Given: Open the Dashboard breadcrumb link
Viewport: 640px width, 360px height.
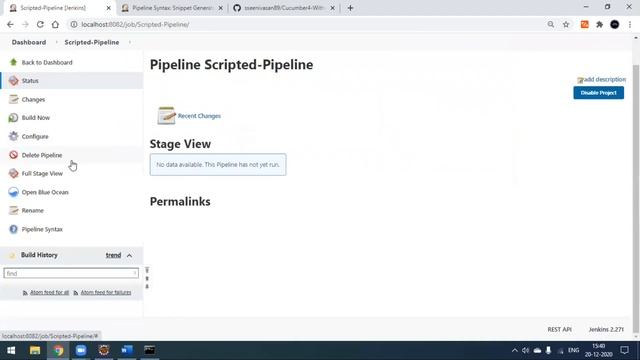Looking at the screenshot, I should tap(29, 42).
